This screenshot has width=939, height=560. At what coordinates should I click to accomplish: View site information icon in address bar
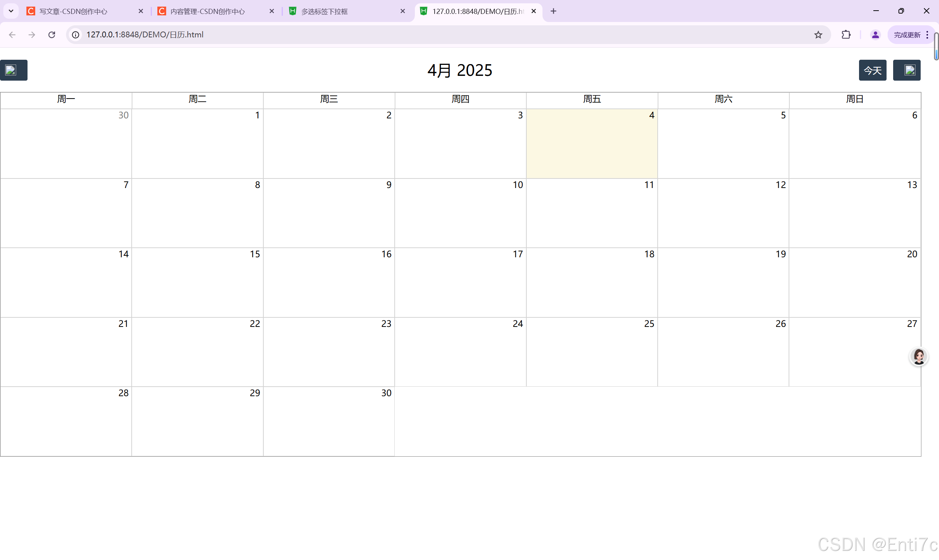[76, 35]
